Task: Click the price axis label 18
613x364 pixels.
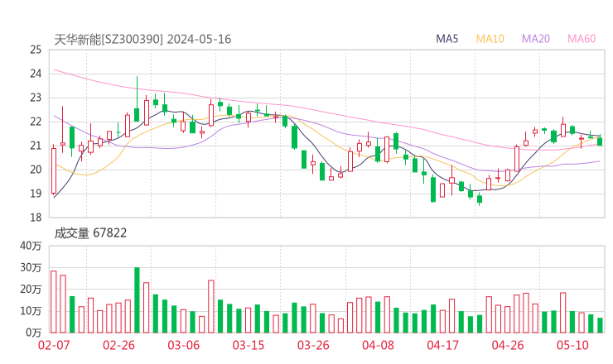Action: [36, 218]
